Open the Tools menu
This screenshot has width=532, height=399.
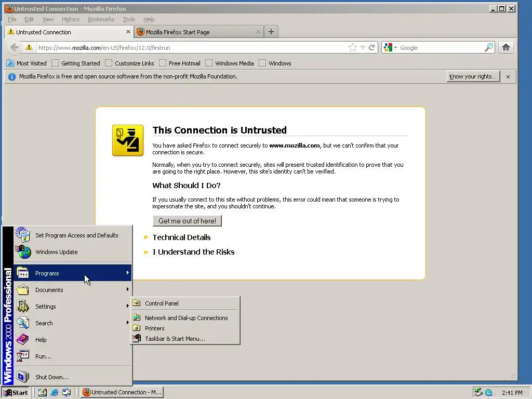click(129, 19)
